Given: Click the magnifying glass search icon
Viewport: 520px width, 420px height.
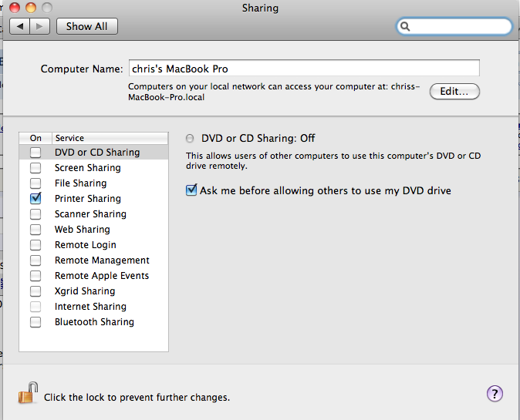Looking at the screenshot, I should (x=405, y=26).
